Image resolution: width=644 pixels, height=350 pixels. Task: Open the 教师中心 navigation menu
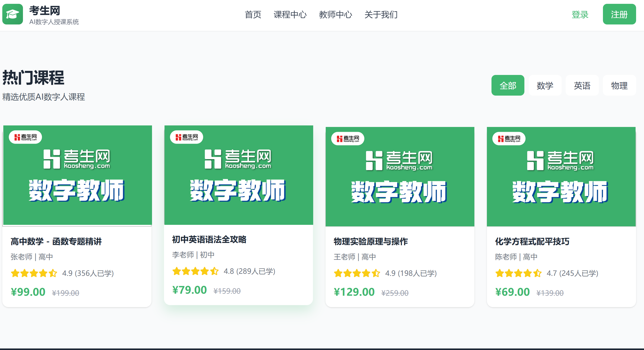(336, 15)
